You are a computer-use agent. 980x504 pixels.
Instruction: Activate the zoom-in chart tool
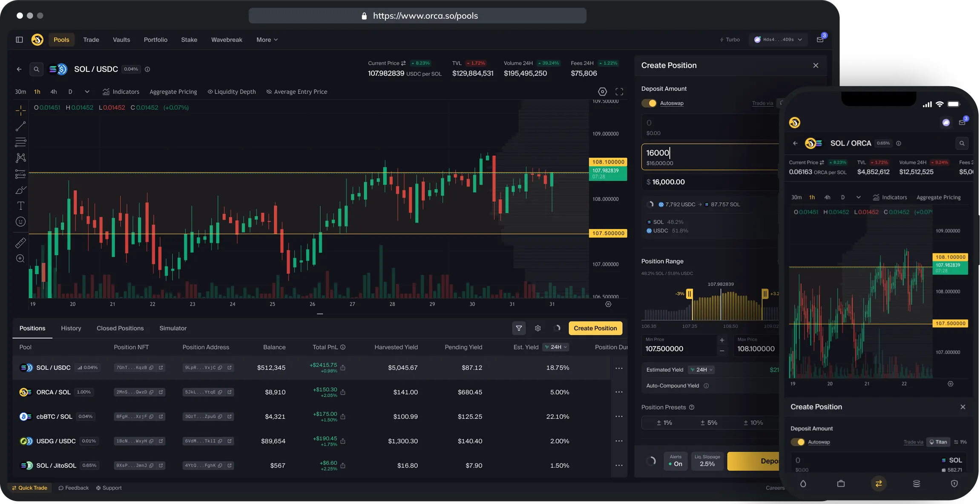[x=20, y=259]
